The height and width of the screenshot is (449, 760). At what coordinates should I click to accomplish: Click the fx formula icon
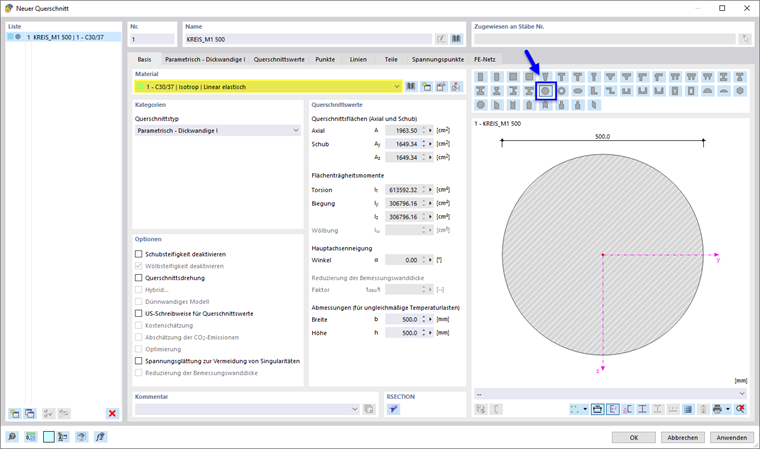(x=100, y=437)
